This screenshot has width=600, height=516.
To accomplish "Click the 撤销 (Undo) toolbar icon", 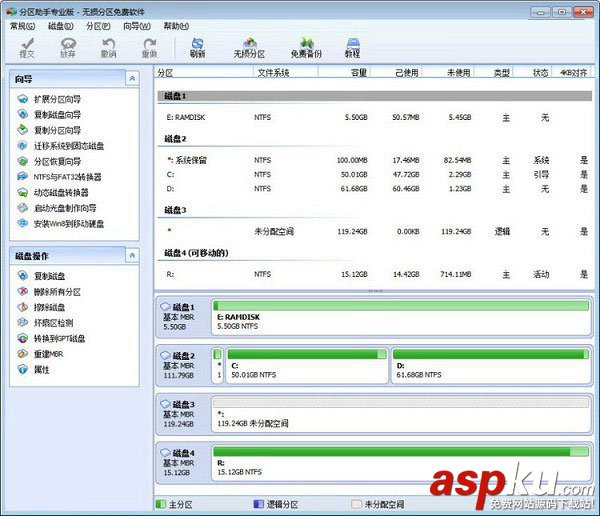I will [x=108, y=46].
